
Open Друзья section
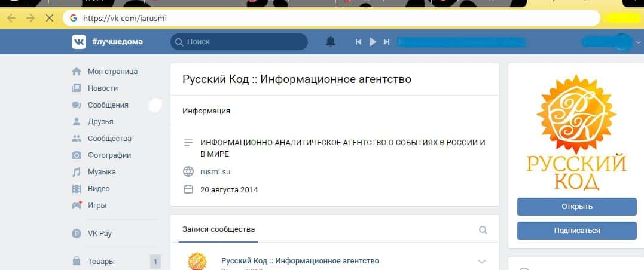pyautogui.click(x=100, y=122)
